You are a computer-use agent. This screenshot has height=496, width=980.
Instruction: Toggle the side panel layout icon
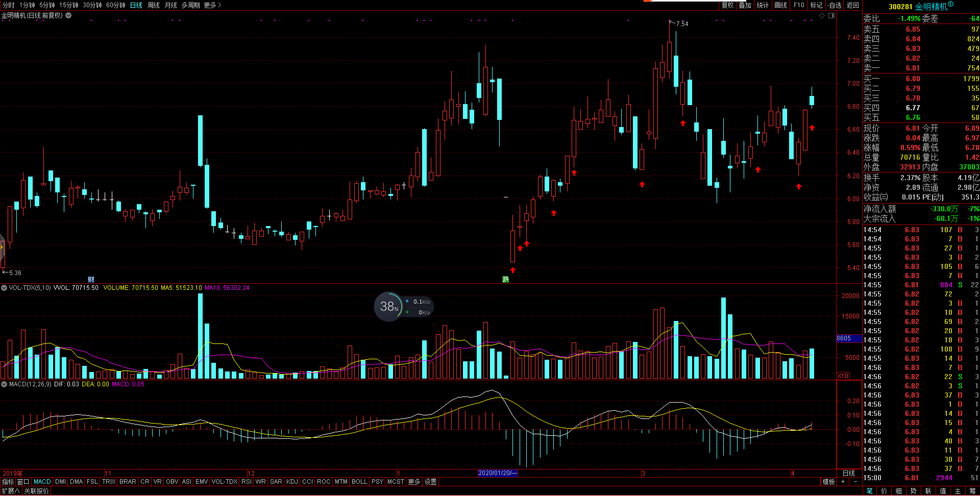(x=831, y=16)
